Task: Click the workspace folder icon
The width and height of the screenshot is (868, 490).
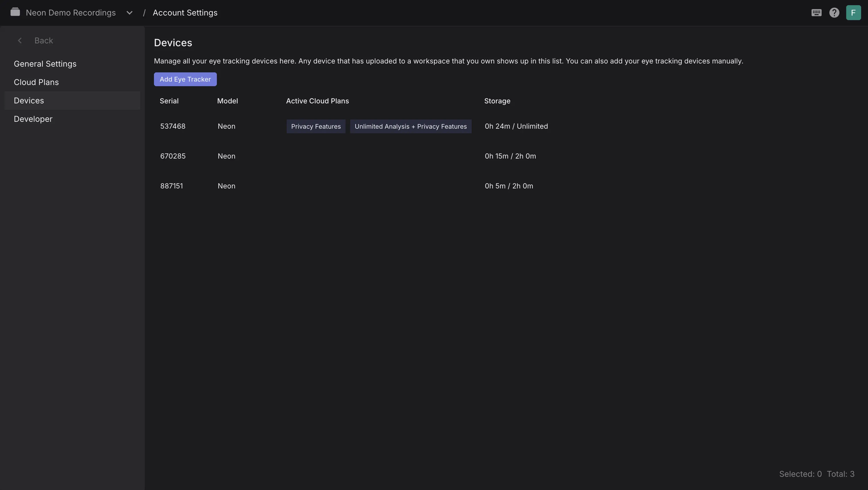Action: [15, 12]
